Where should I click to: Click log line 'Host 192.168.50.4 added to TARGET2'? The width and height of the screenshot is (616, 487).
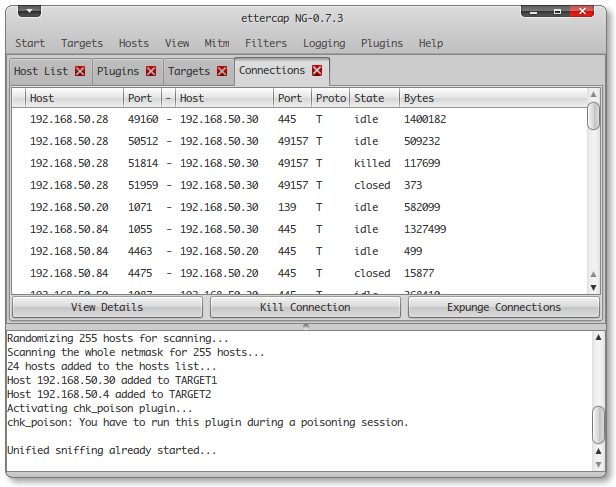[109, 394]
